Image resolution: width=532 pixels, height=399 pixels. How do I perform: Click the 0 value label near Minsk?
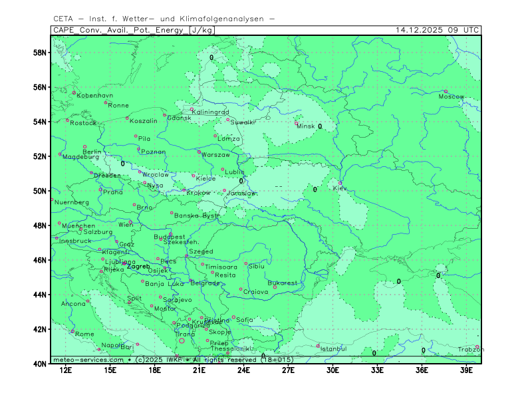pos(320,126)
